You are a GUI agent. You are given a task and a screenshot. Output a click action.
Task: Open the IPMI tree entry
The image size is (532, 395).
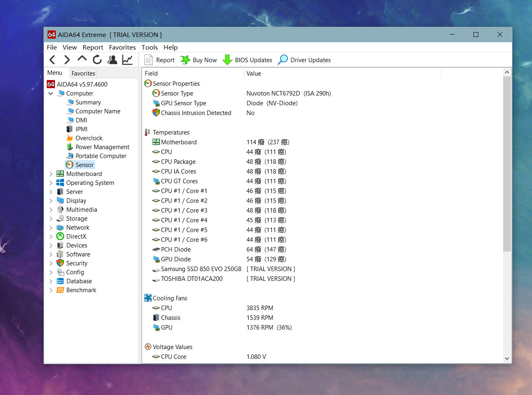(81, 129)
